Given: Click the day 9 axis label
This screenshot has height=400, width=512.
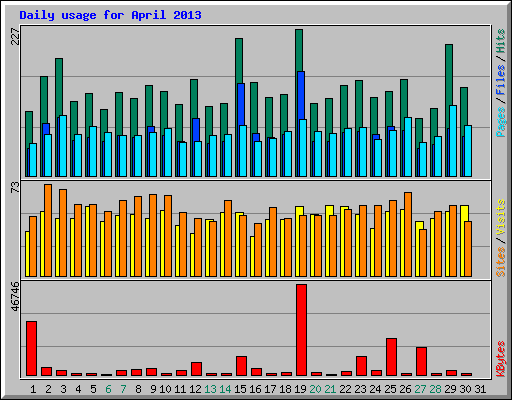Looking at the screenshot, I should (153, 389).
